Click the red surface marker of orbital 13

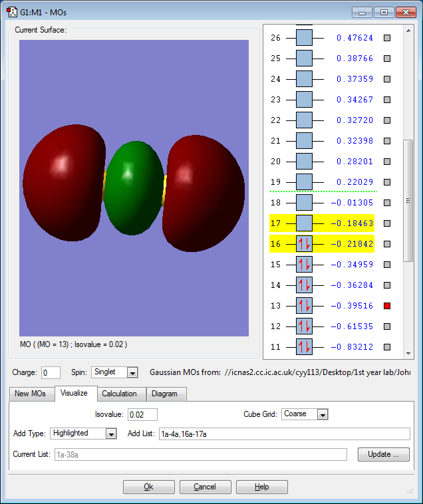click(387, 306)
